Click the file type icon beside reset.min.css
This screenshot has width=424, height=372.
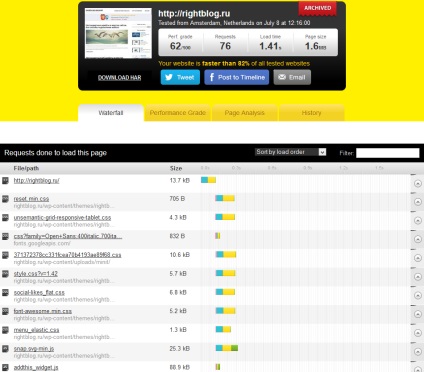pyautogui.click(x=5, y=199)
